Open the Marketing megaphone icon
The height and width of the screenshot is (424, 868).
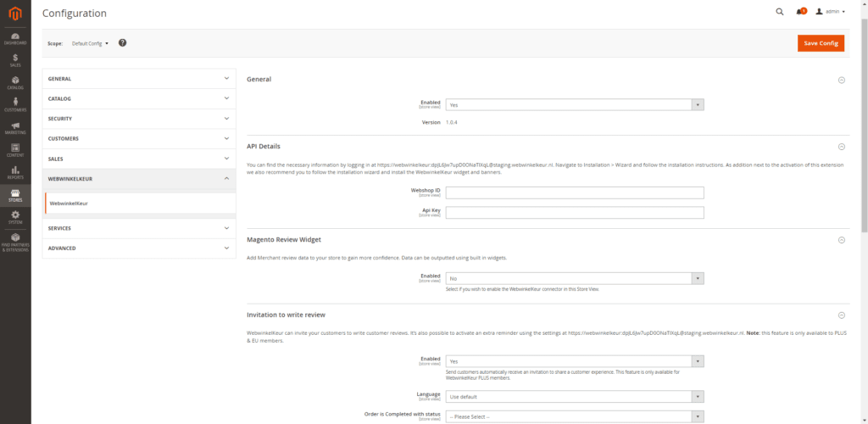15,128
